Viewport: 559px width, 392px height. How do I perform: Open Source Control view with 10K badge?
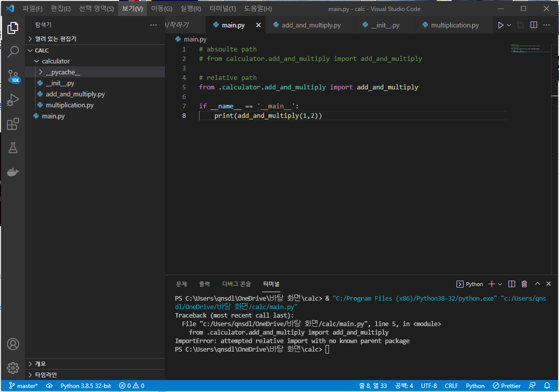point(13,76)
